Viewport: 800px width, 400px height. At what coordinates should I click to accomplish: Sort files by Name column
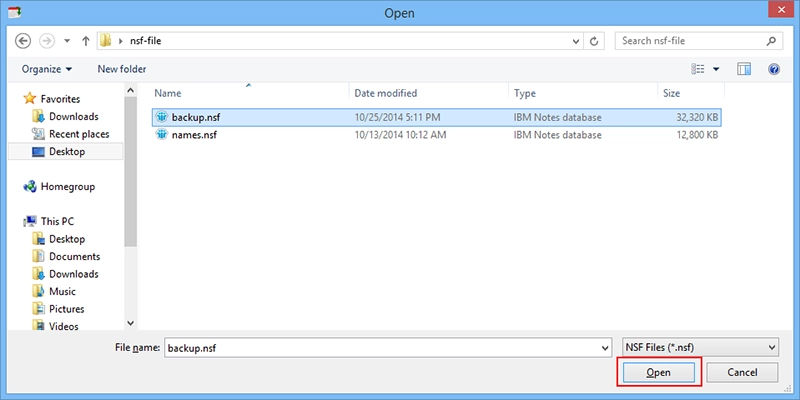click(x=167, y=93)
